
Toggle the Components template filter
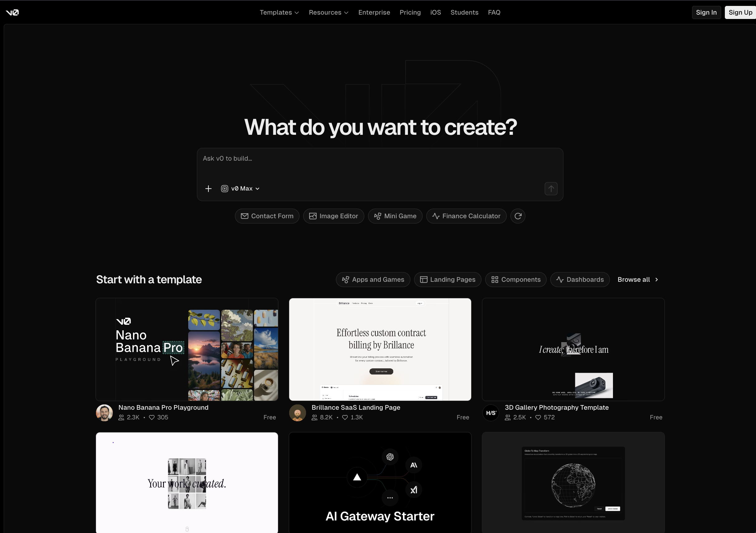pos(516,279)
